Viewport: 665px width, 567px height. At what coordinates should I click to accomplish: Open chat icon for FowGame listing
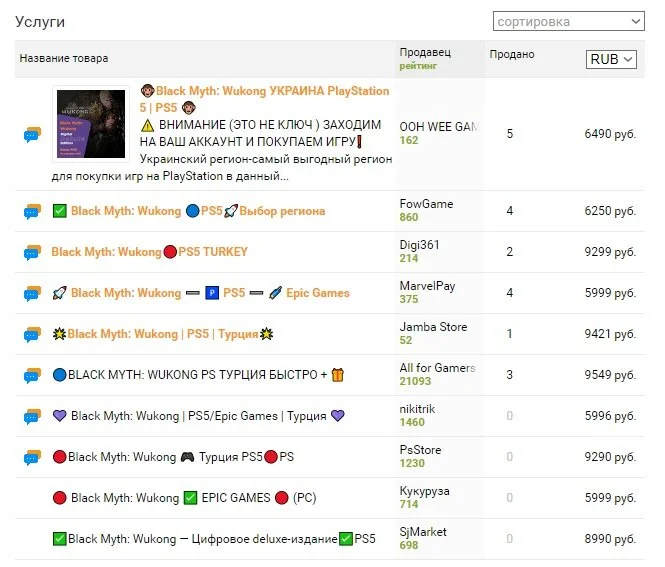32,212
